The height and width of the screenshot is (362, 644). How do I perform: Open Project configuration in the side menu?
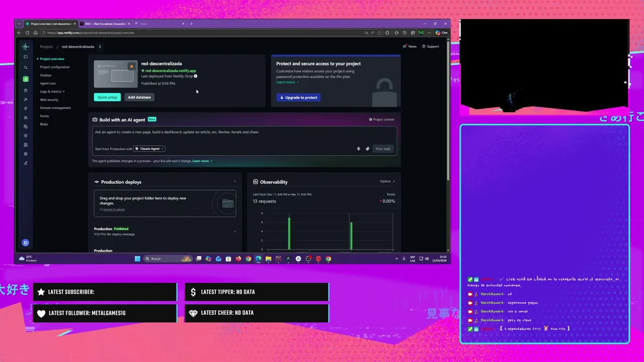click(55, 67)
